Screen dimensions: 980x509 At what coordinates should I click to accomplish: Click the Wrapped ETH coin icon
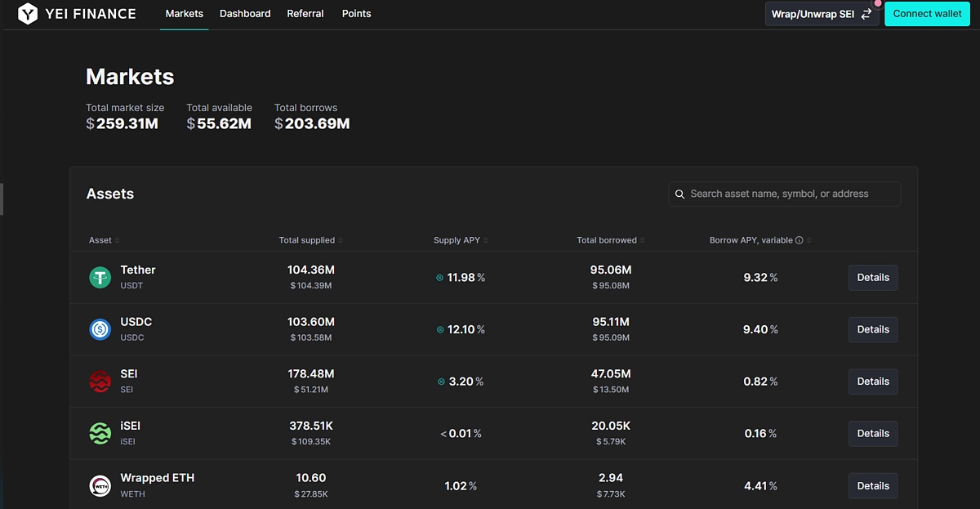[100, 485]
